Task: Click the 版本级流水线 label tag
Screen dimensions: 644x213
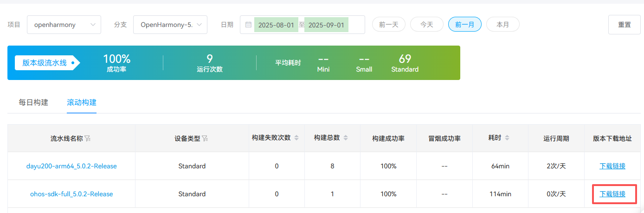Action: [x=47, y=63]
